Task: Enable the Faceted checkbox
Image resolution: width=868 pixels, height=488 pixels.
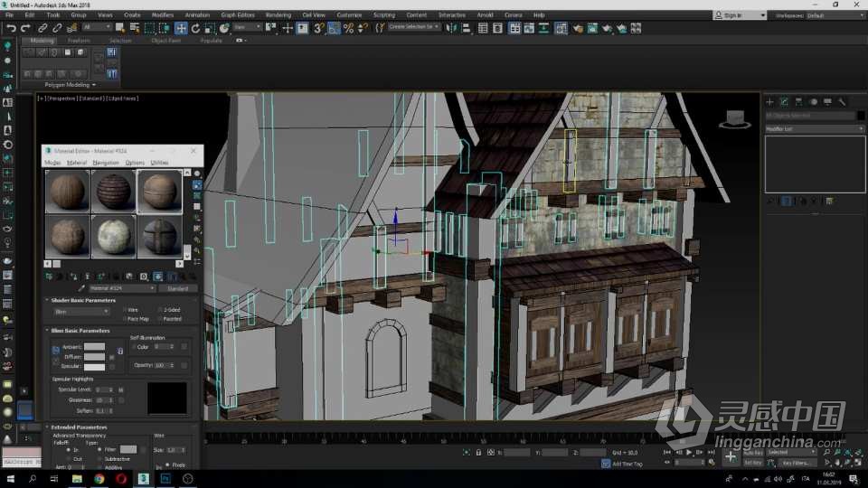Action: click(160, 319)
